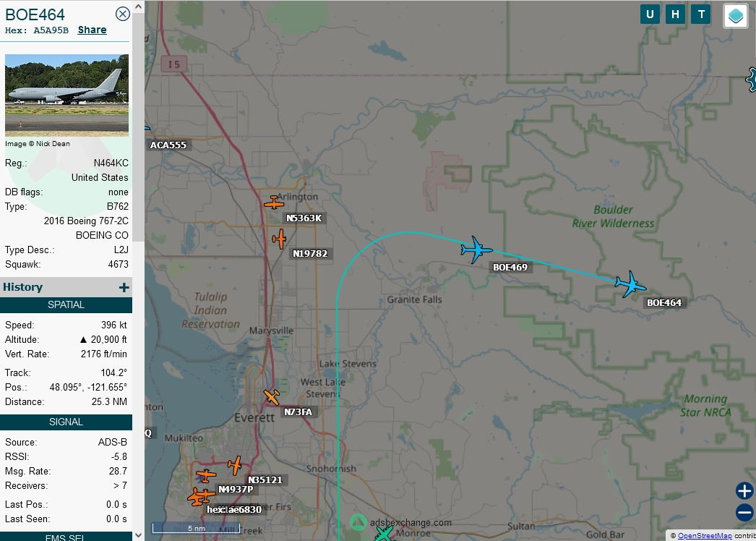
Task: Click the BOE464 map label
Action: point(664,302)
